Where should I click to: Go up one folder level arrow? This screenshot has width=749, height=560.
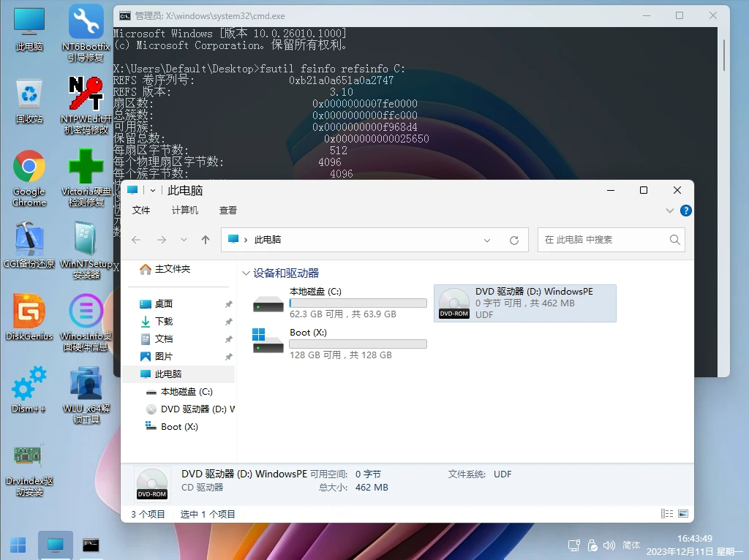click(206, 240)
